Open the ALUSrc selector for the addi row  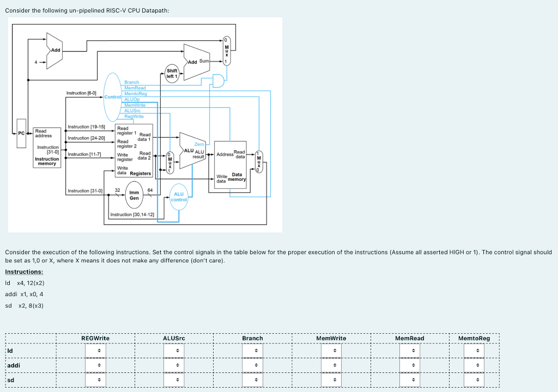coord(174,365)
